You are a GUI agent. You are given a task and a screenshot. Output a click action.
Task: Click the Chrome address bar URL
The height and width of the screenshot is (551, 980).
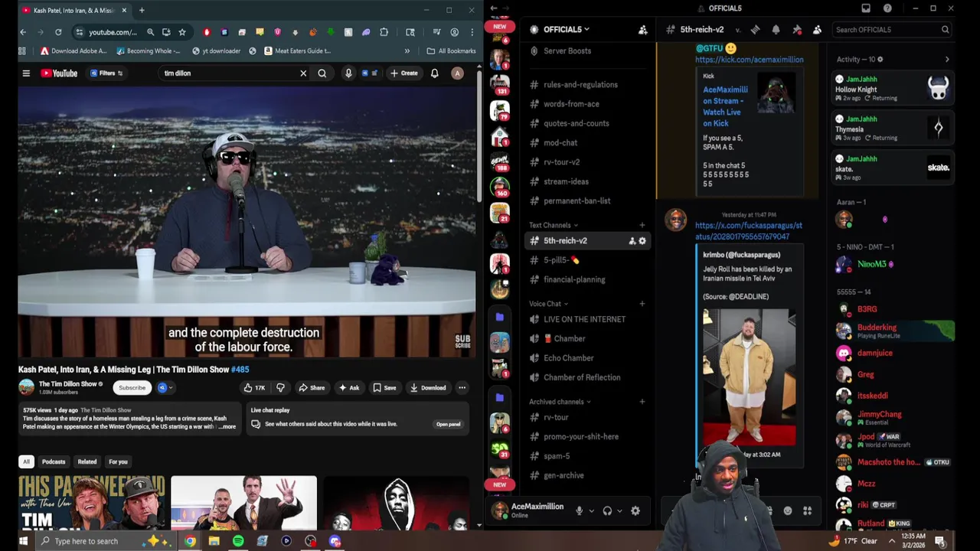pyautogui.click(x=113, y=32)
